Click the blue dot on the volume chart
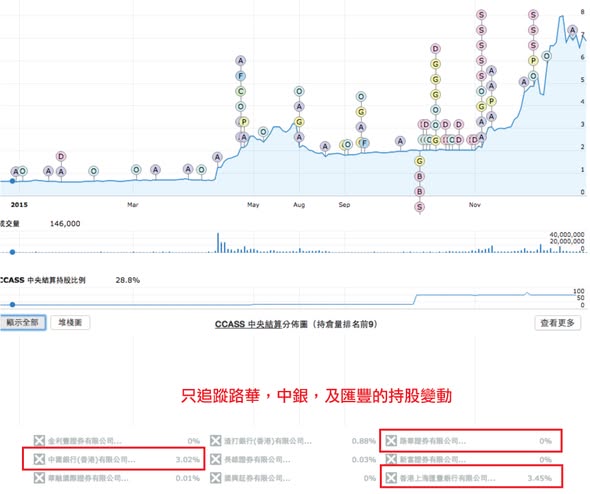Image resolution: width=590 pixels, height=494 pixels. (12, 252)
